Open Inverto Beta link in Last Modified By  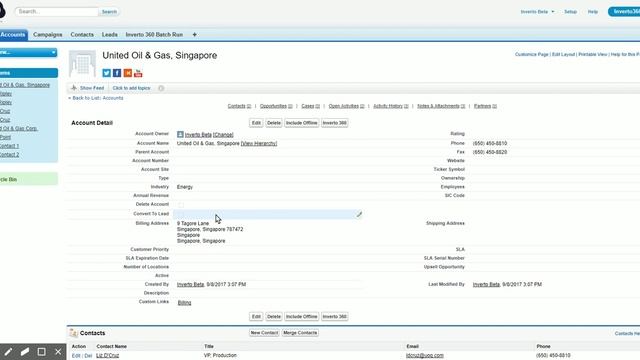(x=486, y=284)
